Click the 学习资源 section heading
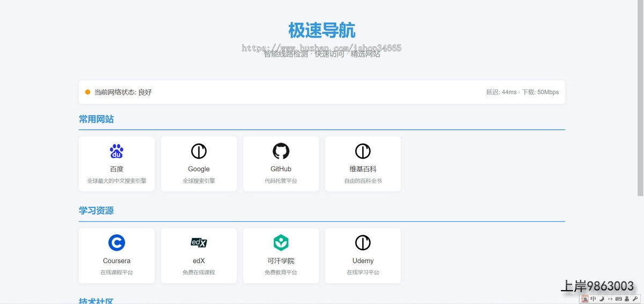644x304 pixels. tap(96, 211)
